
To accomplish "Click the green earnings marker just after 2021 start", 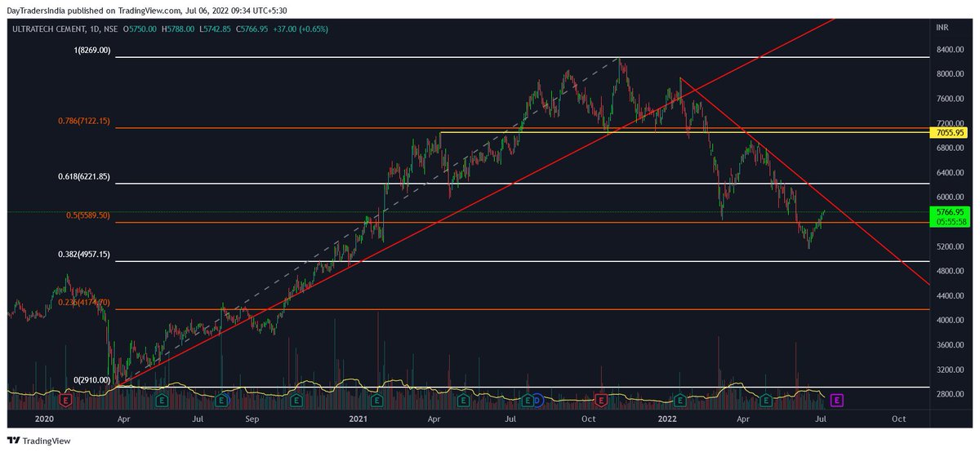I will (x=376, y=400).
